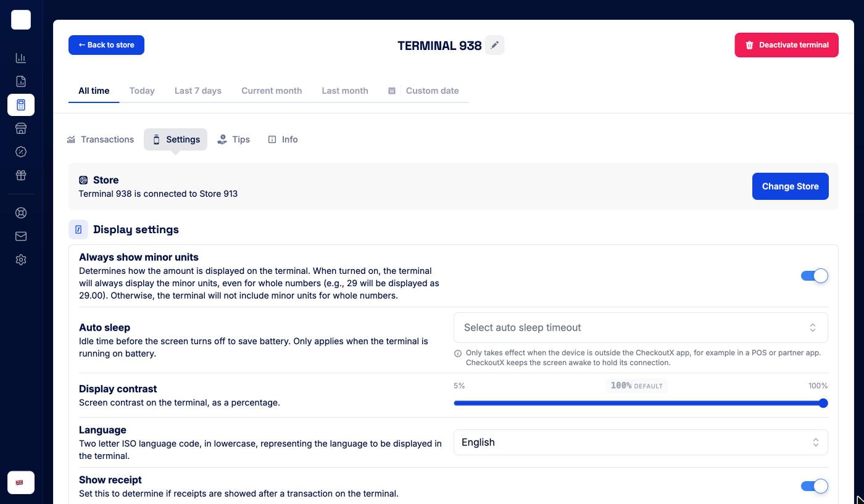The height and width of the screenshot is (504, 864).
Task: Toggle the Show receipt switch
Action: point(814,486)
